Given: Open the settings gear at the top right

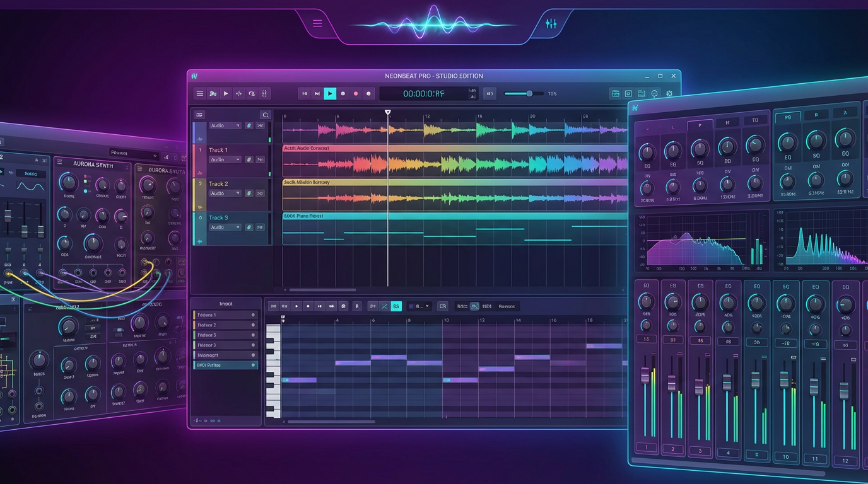Looking at the screenshot, I should click(x=669, y=93).
